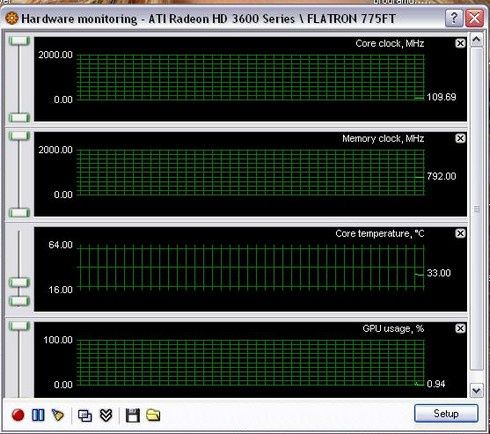Click Core clock upper slider handle
Viewport: 490px width, 434px height.
(x=19, y=41)
